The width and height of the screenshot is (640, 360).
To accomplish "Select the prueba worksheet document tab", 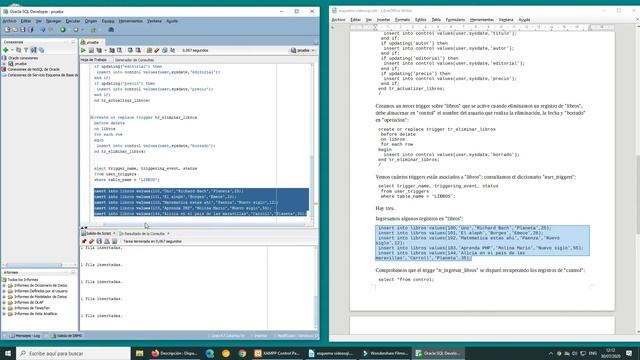I will [x=92, y=42].
